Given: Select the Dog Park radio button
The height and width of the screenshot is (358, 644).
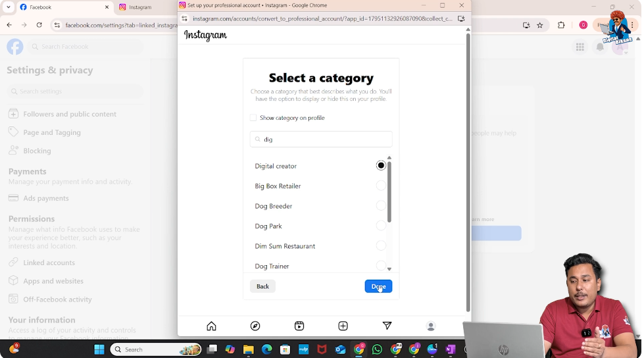Looking at the screenshot, I should pos(381,226).
